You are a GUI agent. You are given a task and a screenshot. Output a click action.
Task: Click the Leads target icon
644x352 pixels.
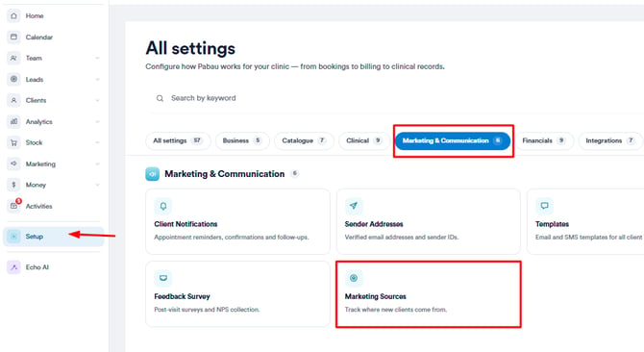pyautogui.click(x=13, y=79)
